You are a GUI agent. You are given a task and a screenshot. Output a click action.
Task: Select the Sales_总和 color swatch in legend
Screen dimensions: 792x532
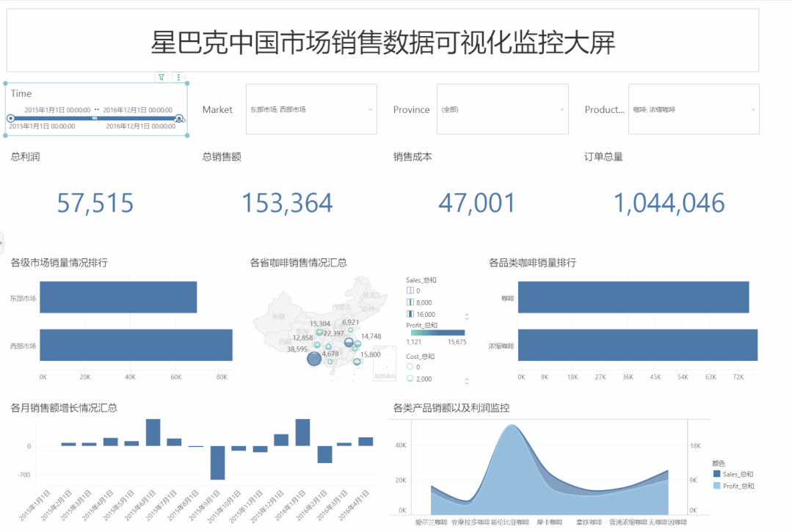point(716,475)
